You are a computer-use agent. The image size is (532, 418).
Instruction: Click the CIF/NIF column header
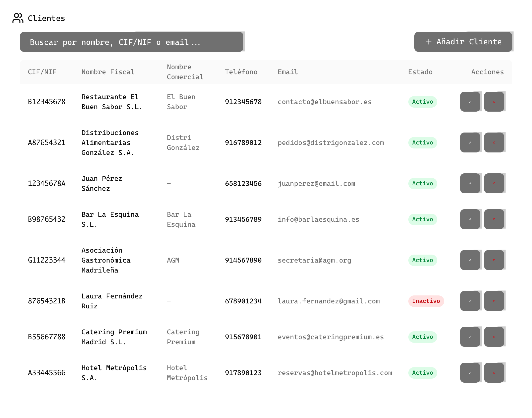(x=42, y=72)
